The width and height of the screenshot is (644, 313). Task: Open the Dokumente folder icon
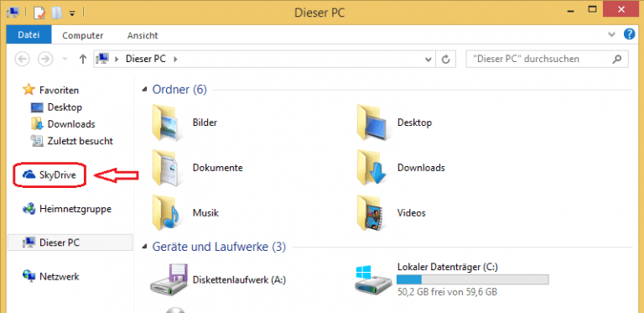(164, 168)
